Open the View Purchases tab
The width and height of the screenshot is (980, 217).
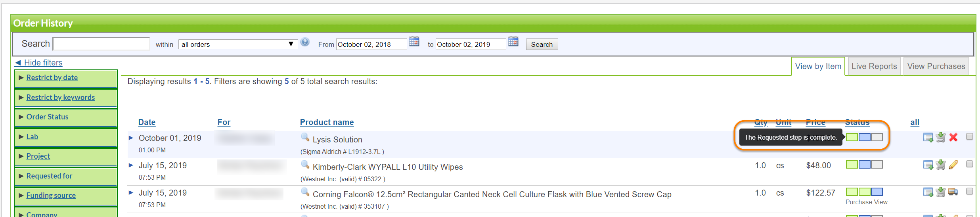pyautogui.click(x=936, y=66)
